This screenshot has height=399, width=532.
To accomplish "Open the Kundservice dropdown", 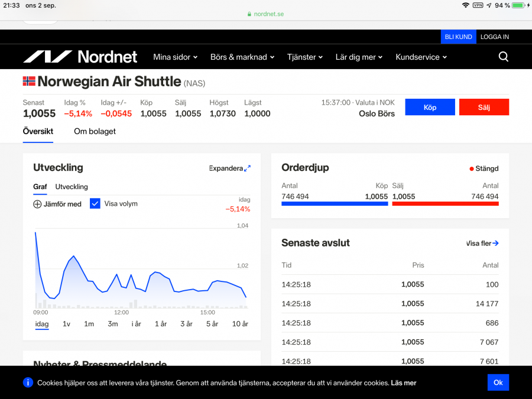I will (x=421, y=57).
